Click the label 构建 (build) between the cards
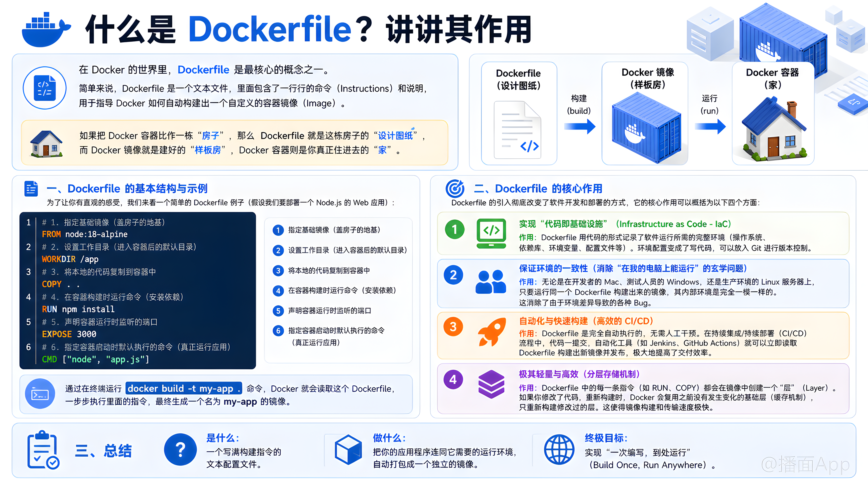 click(579, 104)
